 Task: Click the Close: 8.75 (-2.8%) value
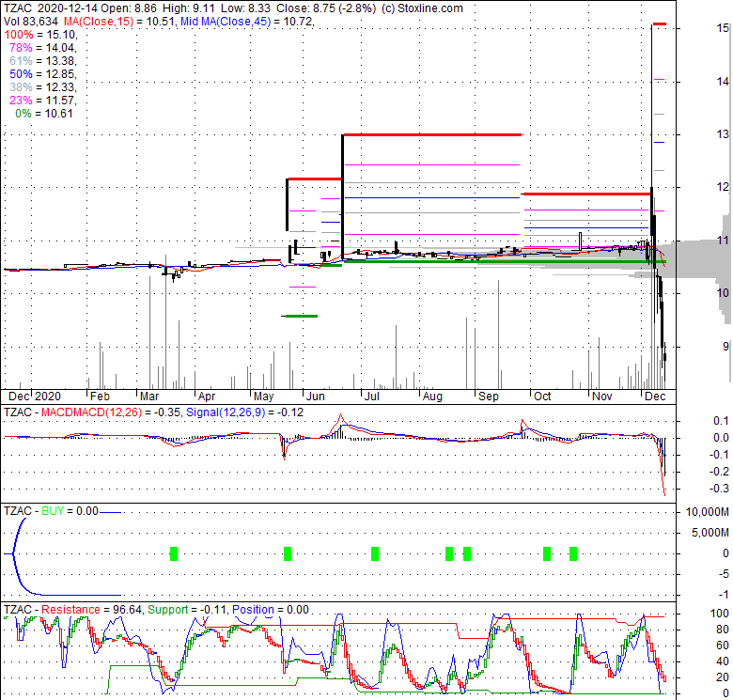(x=326, y=8)
